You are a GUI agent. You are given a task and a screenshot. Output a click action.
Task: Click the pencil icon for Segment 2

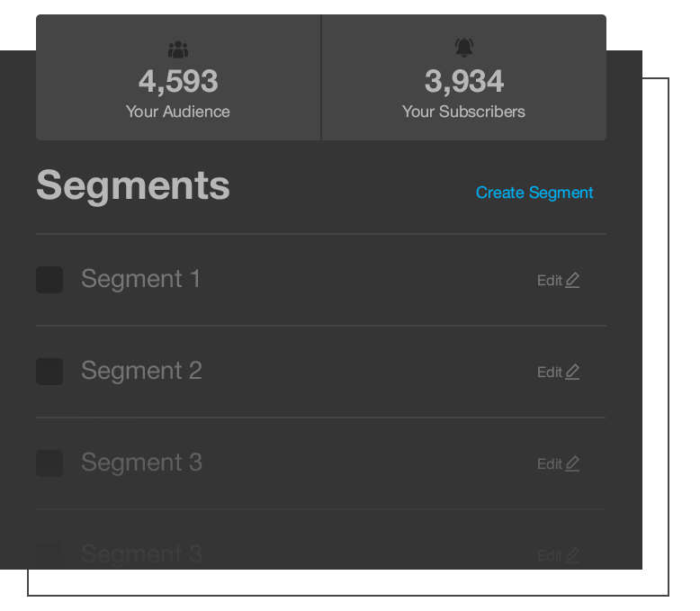[x=572, y=372]
